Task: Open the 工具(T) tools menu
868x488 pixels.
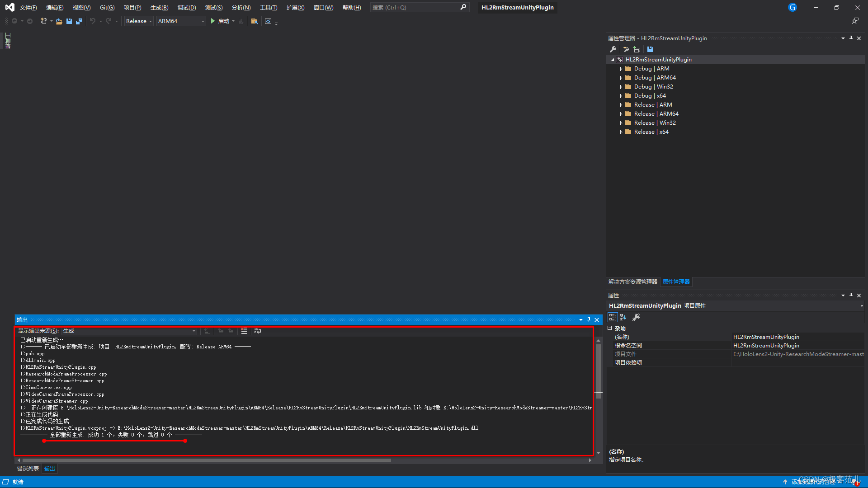Action: click(x=269, y=8)
